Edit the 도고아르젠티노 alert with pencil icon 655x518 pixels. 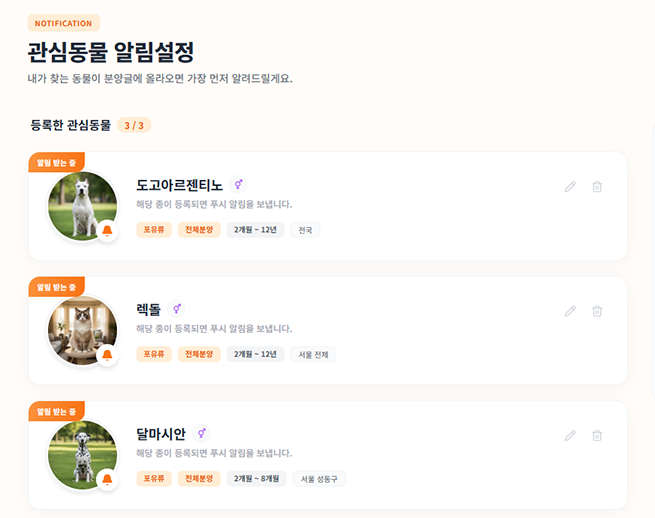point(570,186)
